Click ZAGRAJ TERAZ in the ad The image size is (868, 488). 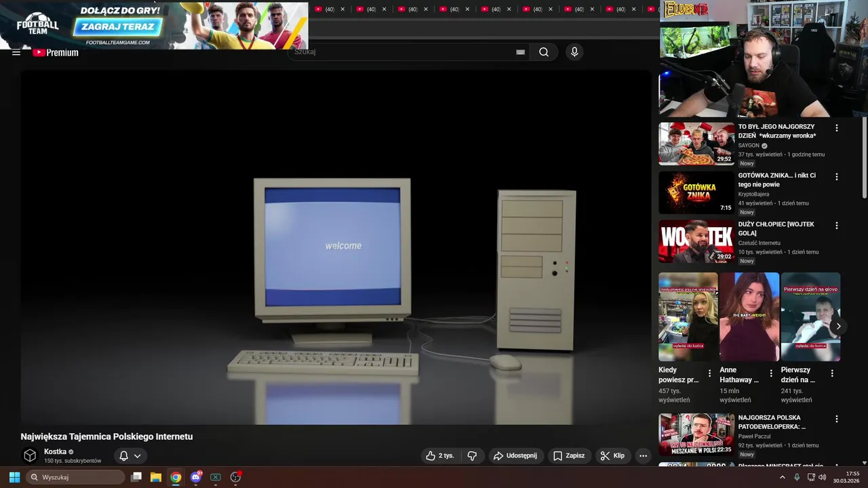pos(118,27)
